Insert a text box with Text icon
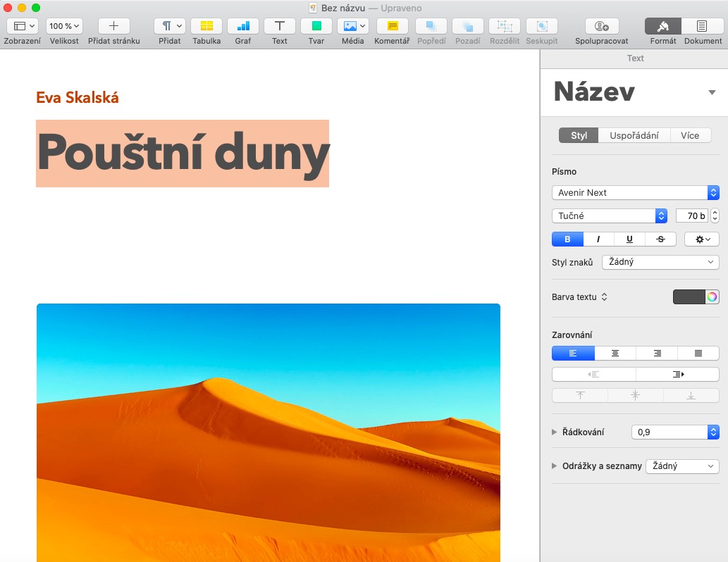Screen dimensions: 728x562 coord(280,26)
